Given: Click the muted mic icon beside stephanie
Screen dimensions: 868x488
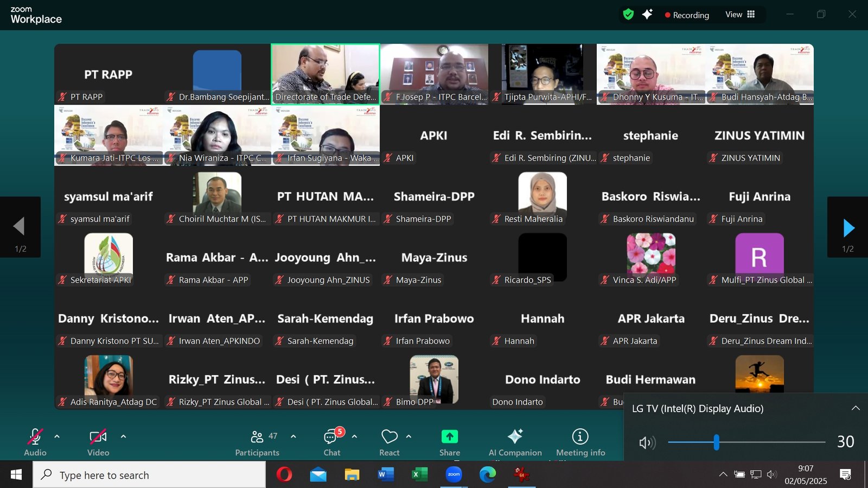Looking at the screenshot, I should 605,158.
